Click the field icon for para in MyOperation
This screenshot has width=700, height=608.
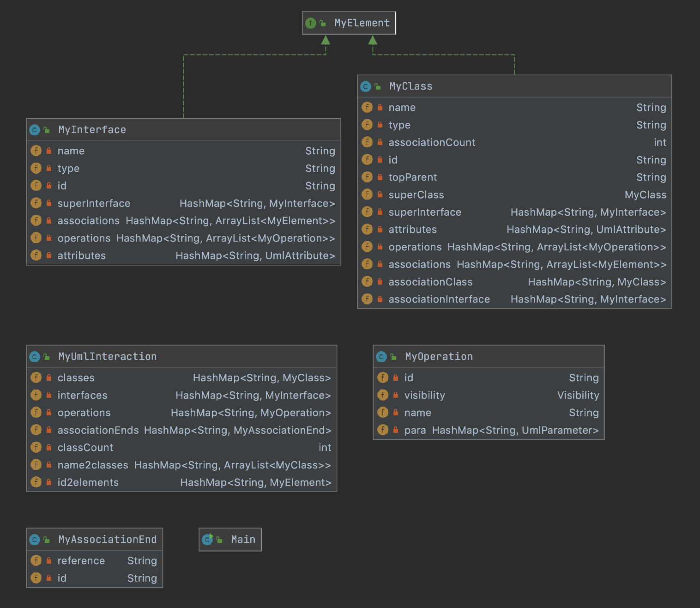pyautogui.click(x=383, y=430)
